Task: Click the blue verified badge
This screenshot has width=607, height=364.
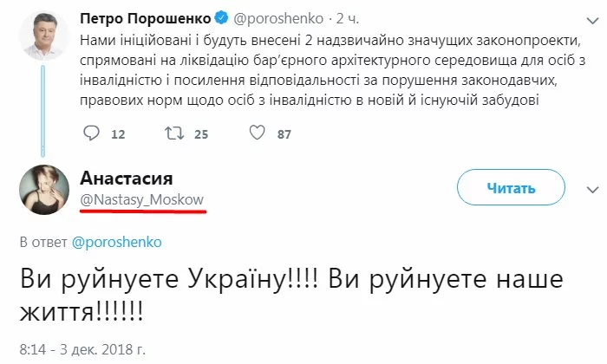Action: coord(221,18)
